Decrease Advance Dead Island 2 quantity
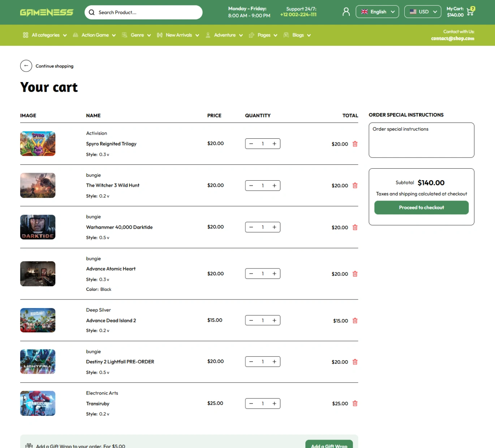Image resolution: width=495 pixels, height=448 pixels. pyautogui.click(x=251, y=320)
